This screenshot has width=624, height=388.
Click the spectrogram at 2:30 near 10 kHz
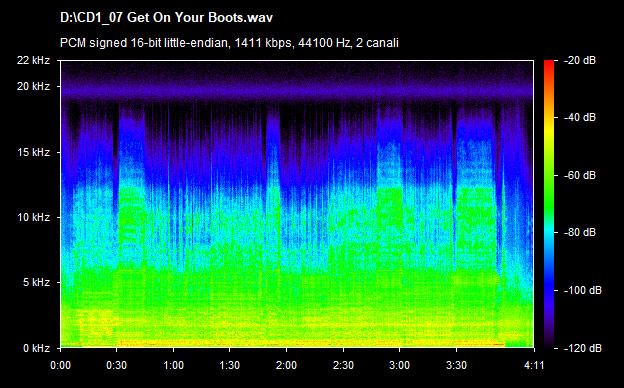coord(343,217)
